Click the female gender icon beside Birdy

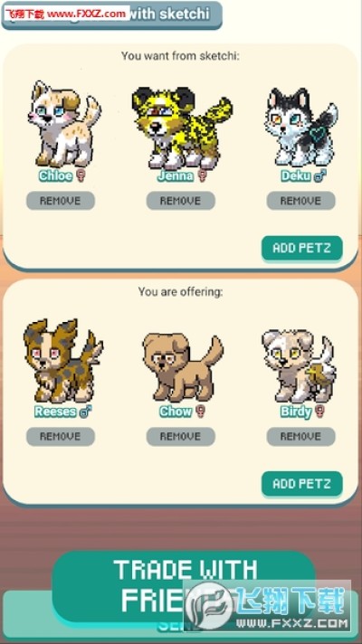click(319, 412)
